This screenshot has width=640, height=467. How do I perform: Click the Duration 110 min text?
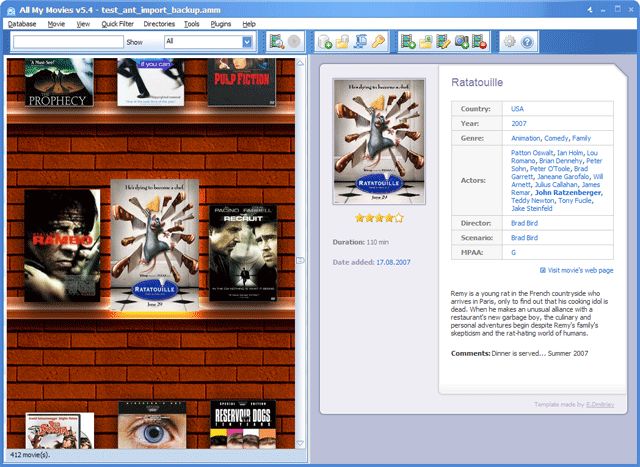(360, 242)
